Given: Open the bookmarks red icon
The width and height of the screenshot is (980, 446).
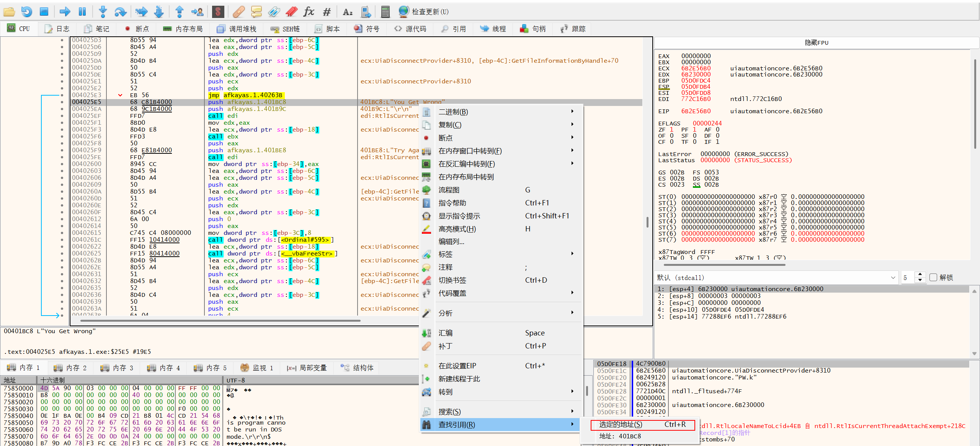Looking at the screenshot, I should [291, 12].
